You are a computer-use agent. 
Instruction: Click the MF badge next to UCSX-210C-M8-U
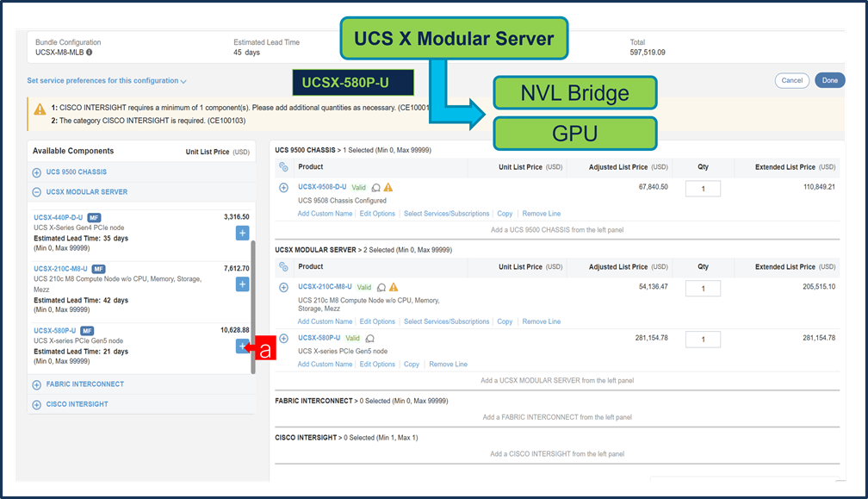click(98, 269)
